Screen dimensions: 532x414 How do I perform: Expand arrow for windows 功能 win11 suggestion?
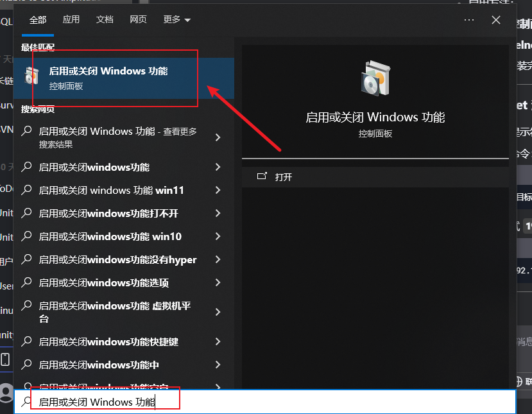[218, 190]
